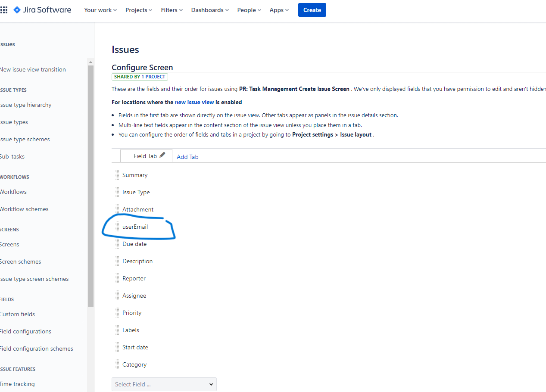The width and height of the screenshot is (546, 392).
Task: Click the Create button
Action: [x=312, y=9]
